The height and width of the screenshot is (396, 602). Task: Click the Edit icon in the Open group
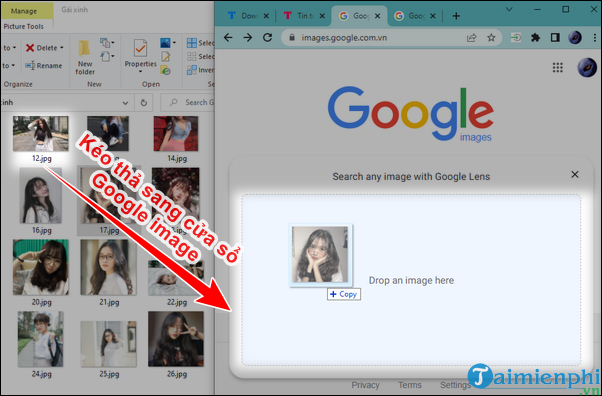coord(165,57)
